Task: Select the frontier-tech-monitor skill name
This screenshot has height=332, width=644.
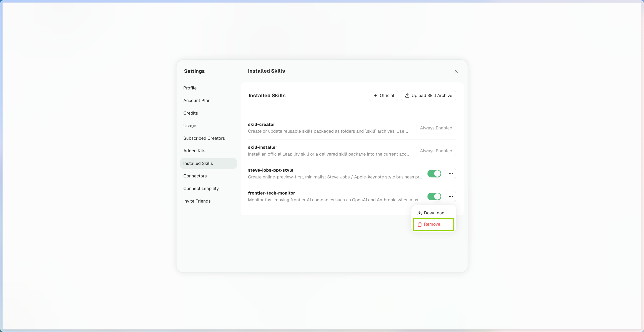Action: pyautogui.click(x=271, y=193)
